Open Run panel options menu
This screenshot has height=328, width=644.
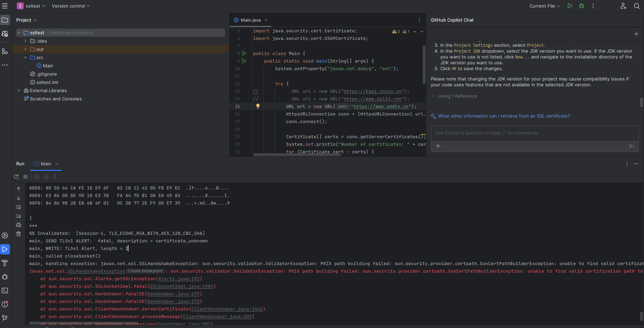[627, 164]
